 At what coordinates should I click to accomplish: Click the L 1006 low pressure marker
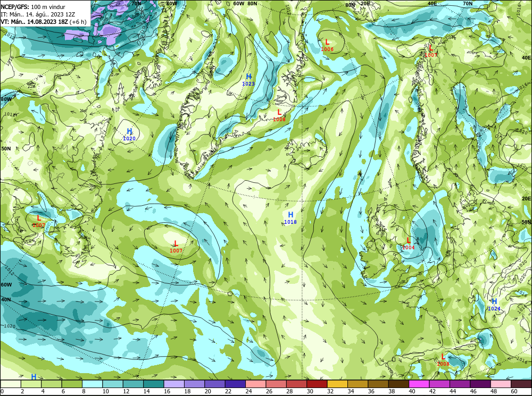327,45
